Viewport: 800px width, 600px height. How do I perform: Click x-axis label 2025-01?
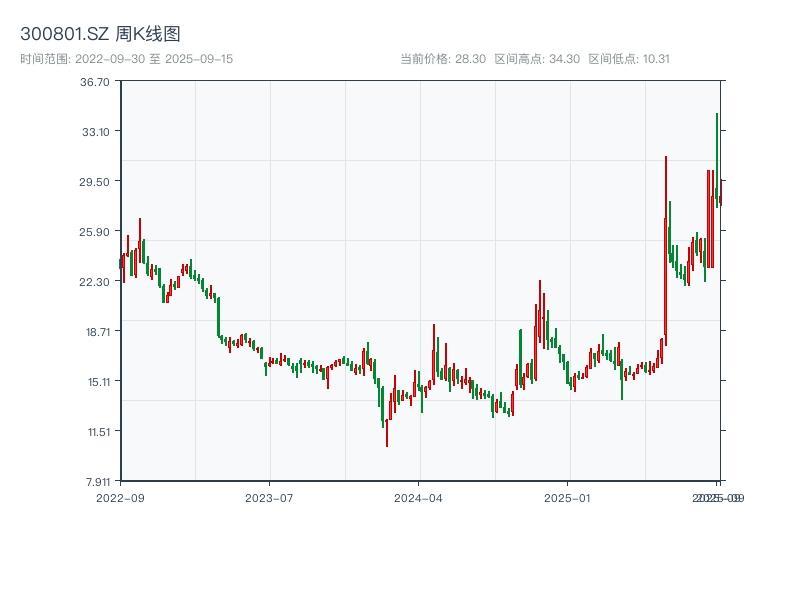point(567,498)
